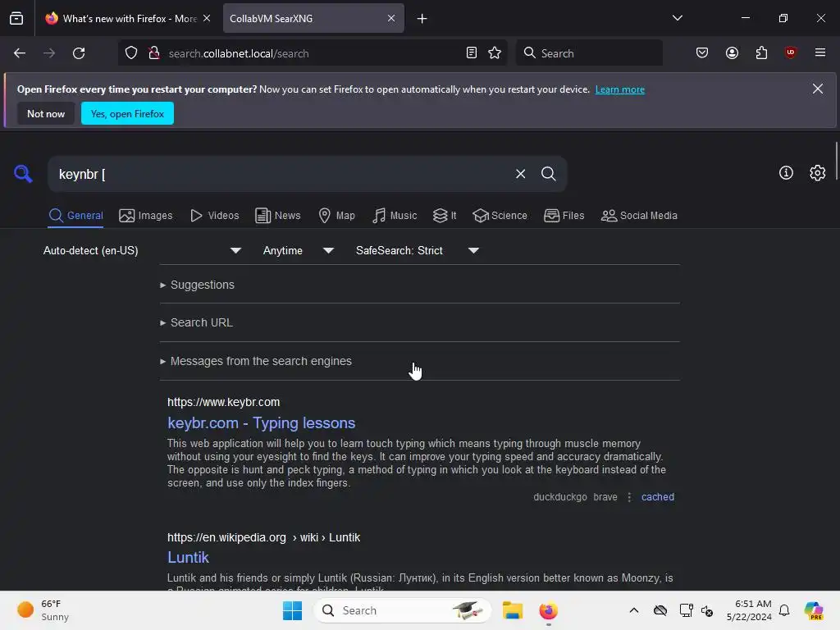Click Yes, open Firefox button
Viewport: 840px width, 630px height.
coord(127,113)
